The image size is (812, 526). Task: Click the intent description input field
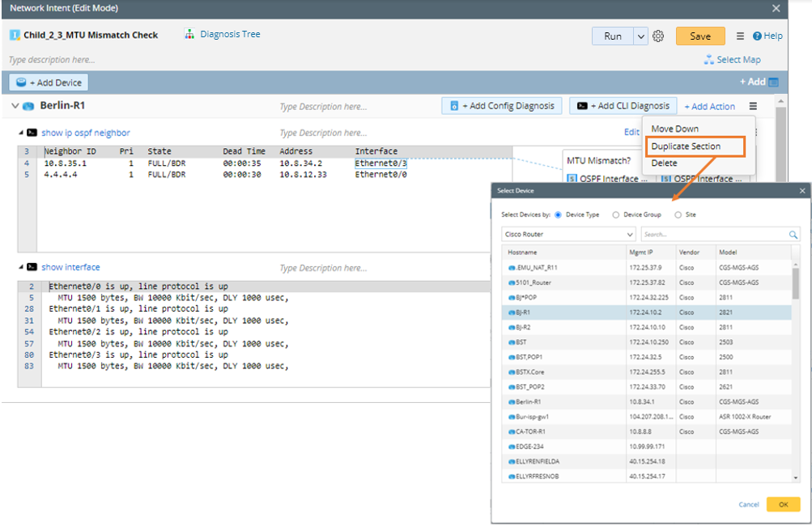(x=52, y=60)
